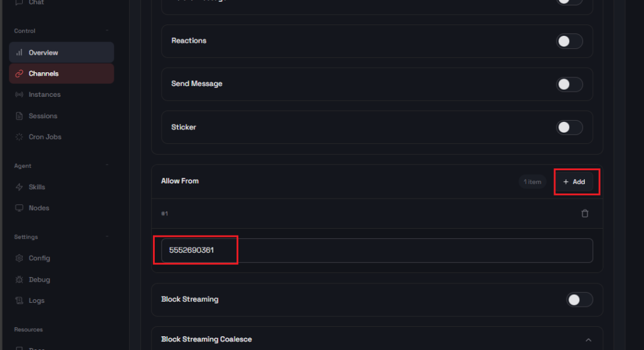Click the Instances broadcast icon
The image size is (644, 350).
(19, 95)
